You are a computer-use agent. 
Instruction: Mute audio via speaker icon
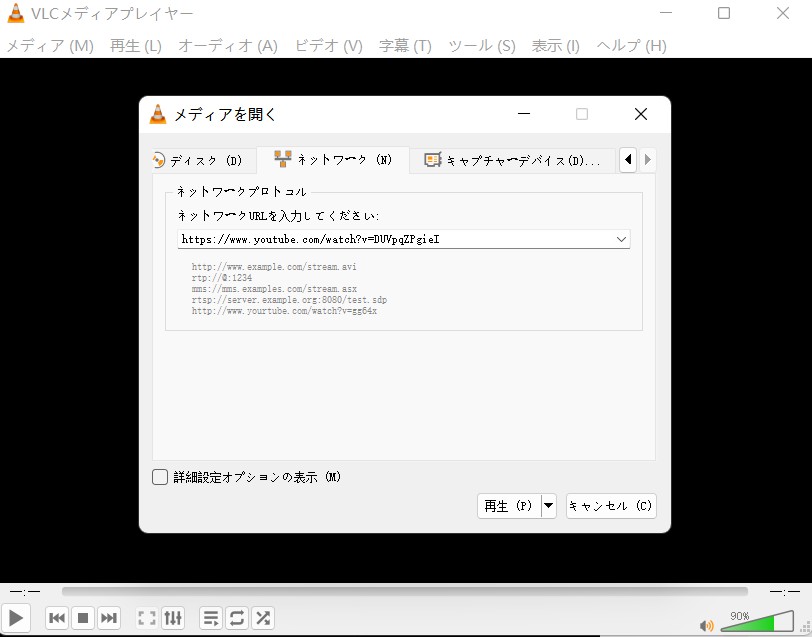pyautogui.click(x=706, y=626)
